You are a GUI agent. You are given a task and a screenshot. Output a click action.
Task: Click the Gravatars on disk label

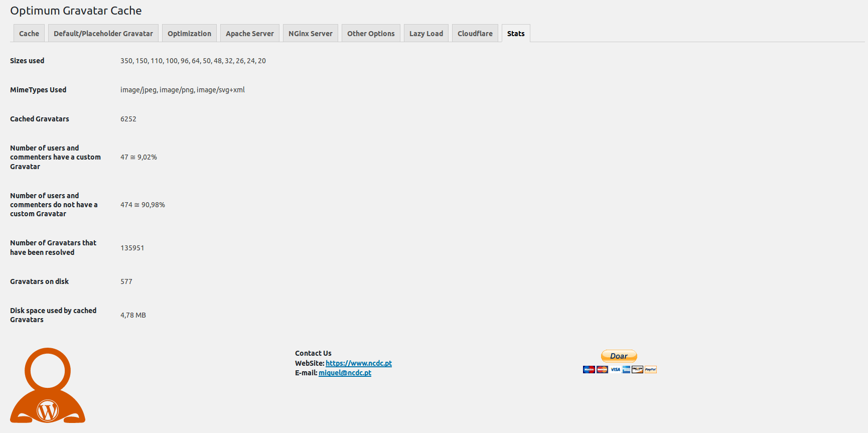click(x=40, y=281)
